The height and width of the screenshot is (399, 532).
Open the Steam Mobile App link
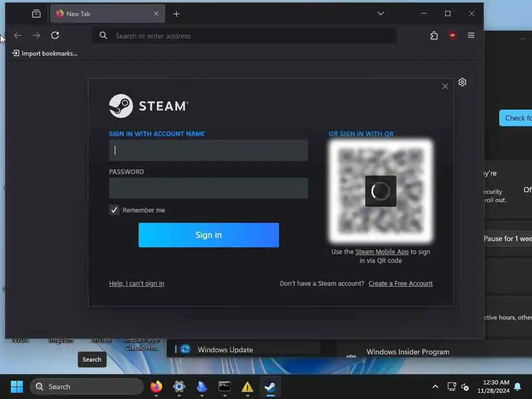(382, 252)
